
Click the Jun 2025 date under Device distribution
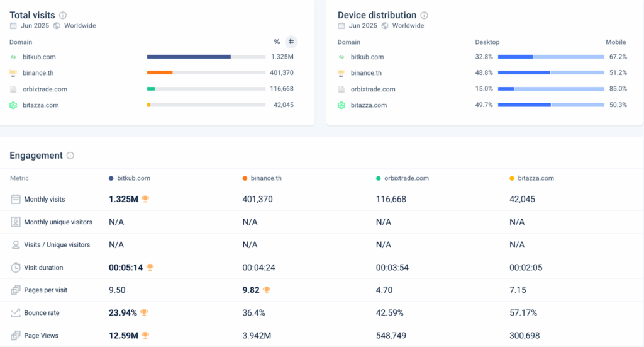point(363,26)
